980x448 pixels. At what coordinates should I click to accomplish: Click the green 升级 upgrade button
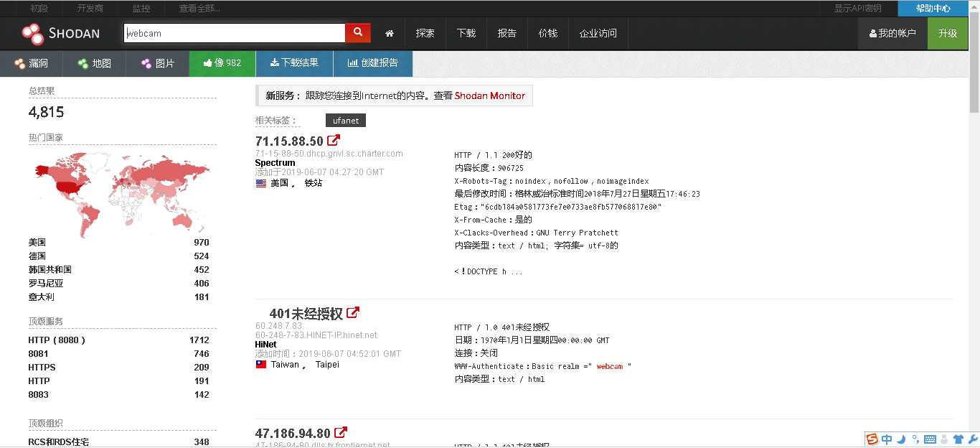[948, 33]
